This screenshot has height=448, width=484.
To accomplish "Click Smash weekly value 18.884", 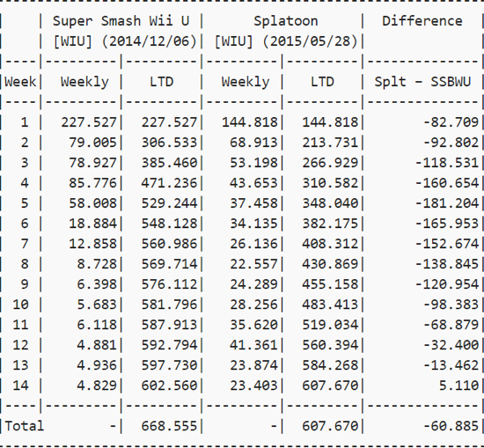I will point(93,224).
